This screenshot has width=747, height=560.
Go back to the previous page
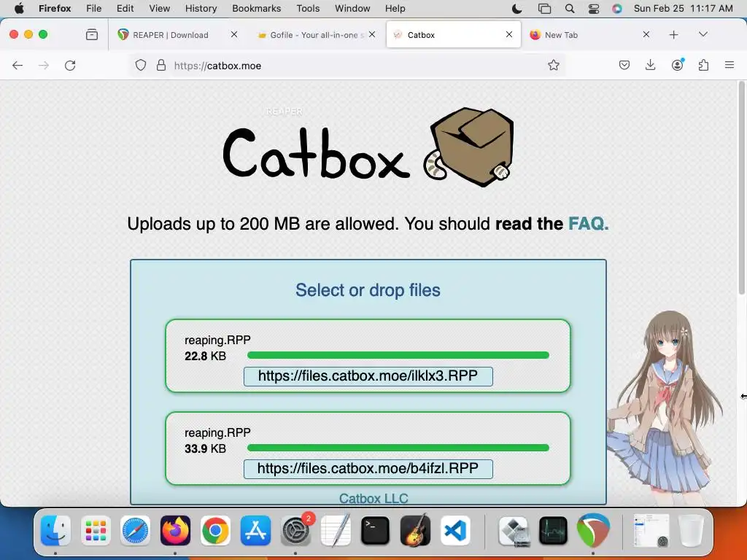click(x=18, y=66)
